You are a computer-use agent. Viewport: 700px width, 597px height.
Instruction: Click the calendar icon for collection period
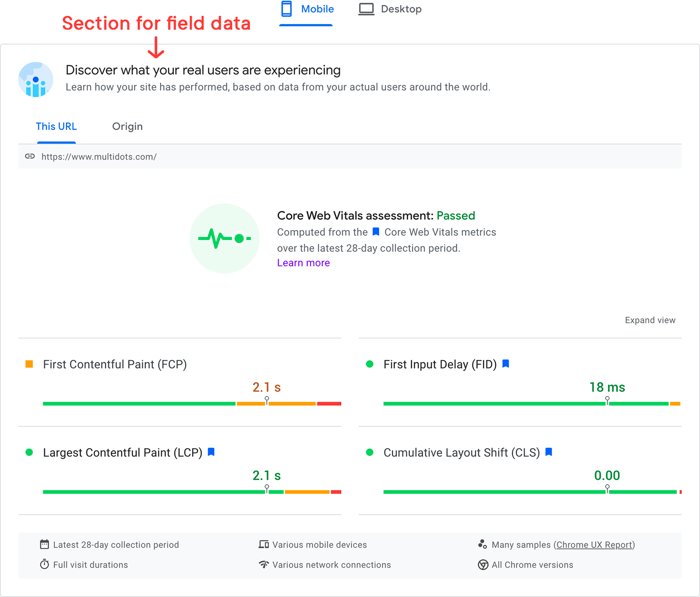44,544
